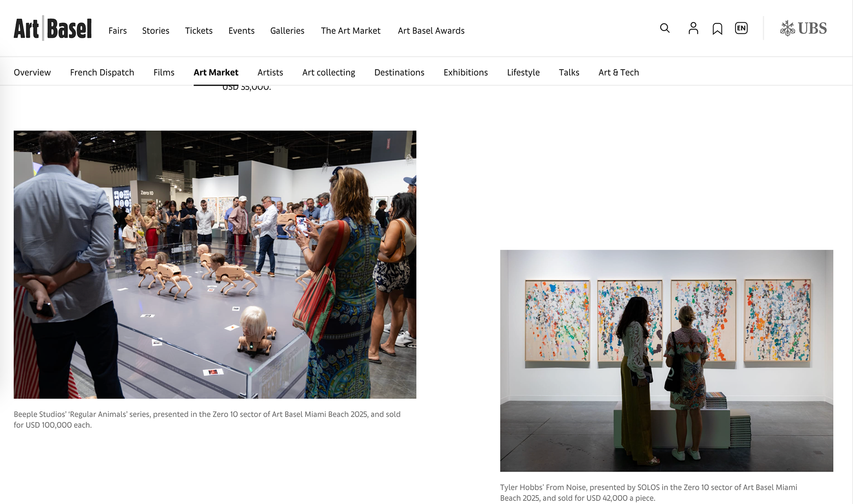The image size is (853, 504).
Task: Open the Stories menu
Action: pyautogui.click(x=155, y=31)
